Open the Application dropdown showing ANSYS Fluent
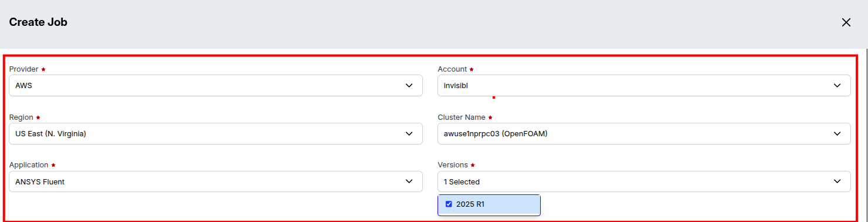Image resolution: width=868 pixels, height=222 pixels. [216, 181]
